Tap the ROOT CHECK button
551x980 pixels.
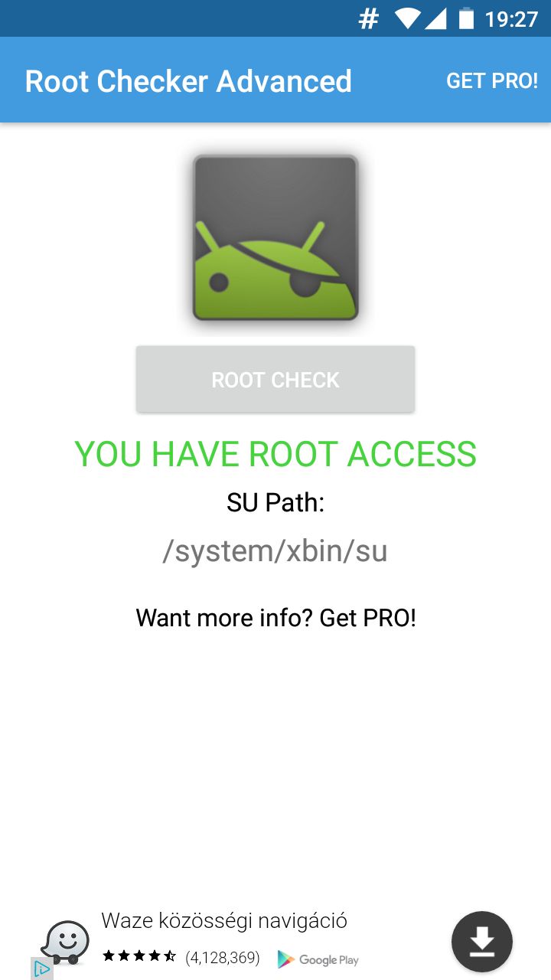pyautogui.click(x=275, y=380)
